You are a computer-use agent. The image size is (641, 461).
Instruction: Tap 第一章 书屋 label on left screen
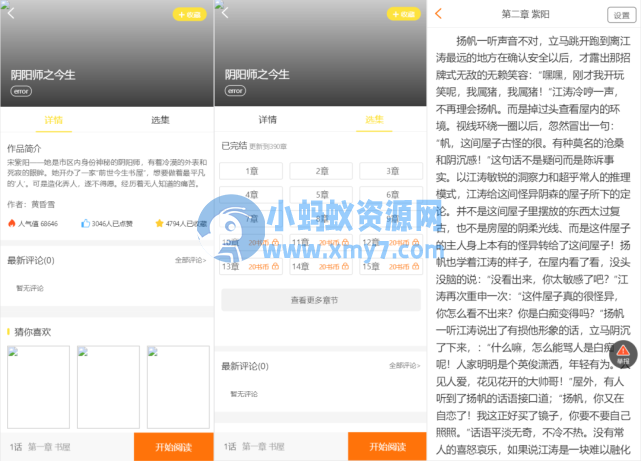[49, 447]
